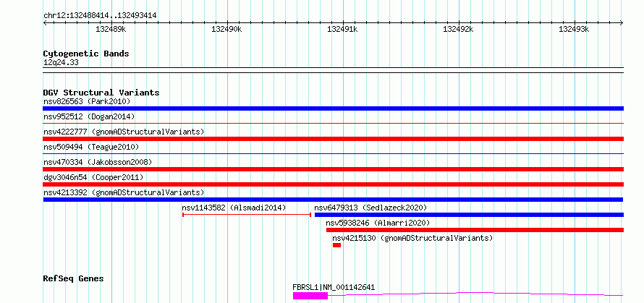Select the 12q24.33 cytoband label
The width and height of the screenshot is (644, 303).
[61, 63]
